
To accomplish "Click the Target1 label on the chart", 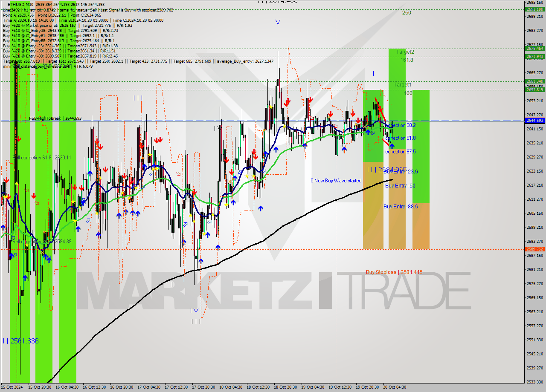I will coord(402,85).
